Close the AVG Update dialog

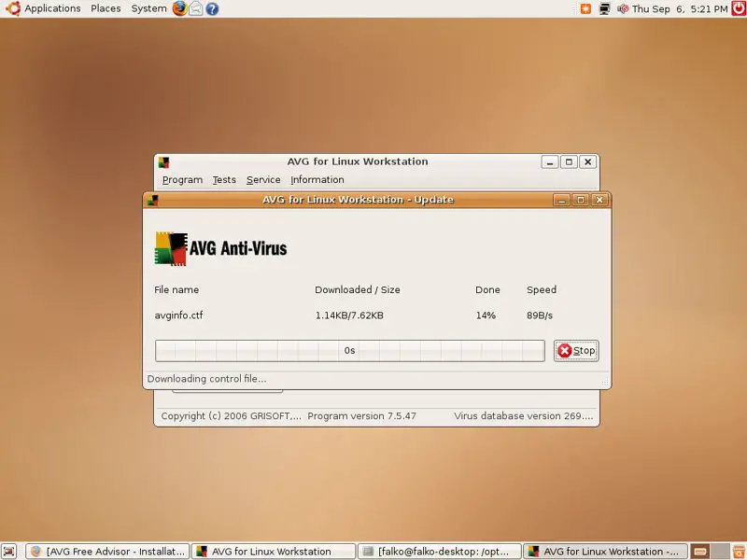coord(599,200)
